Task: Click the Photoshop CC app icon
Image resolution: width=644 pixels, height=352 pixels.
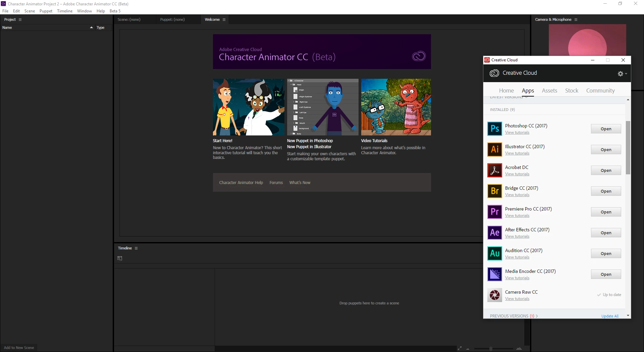Action: click(495, 129)
